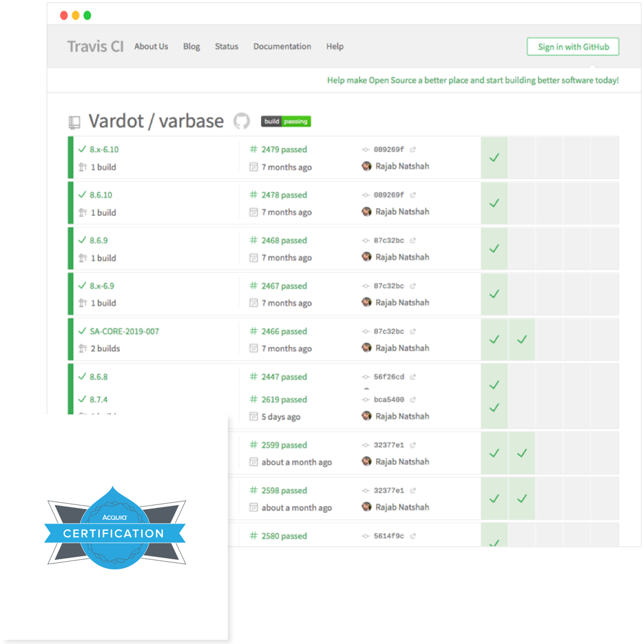Image resolution: width=644 pixels, height=644 pixels.
Task: Open the SA-CORE-2019-007 branch link
Action: tap(124, 332)
